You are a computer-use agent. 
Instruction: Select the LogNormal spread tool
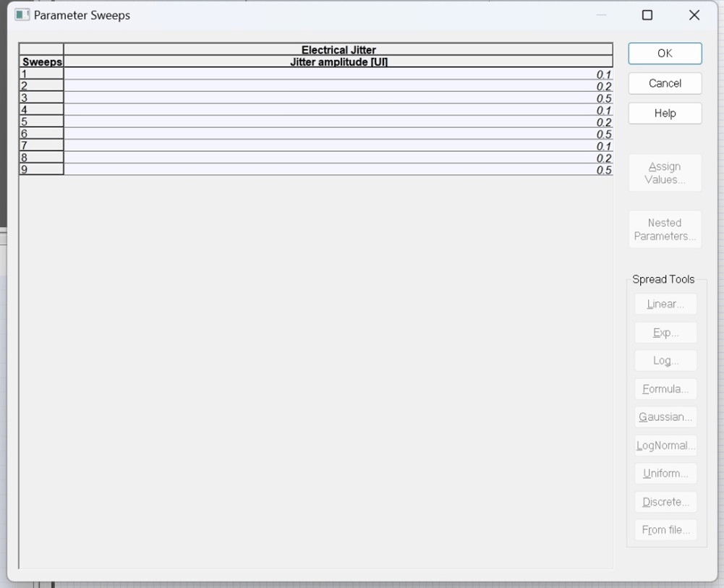pos(665,446)
